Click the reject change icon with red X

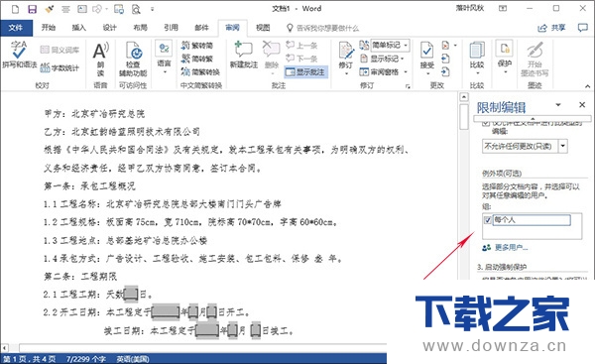pyautogui.click(x=445, y=46)
